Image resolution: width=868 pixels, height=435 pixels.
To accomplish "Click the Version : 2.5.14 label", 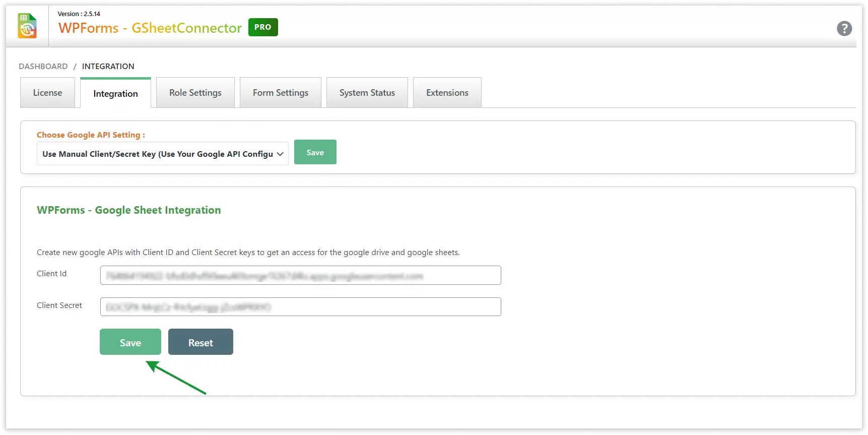I will tap(79, 14).
